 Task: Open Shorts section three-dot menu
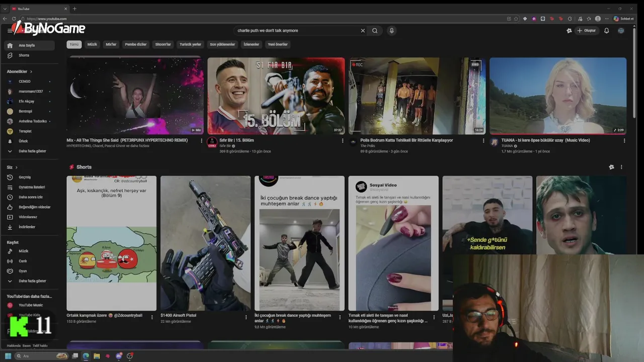[x=621, y=167]
